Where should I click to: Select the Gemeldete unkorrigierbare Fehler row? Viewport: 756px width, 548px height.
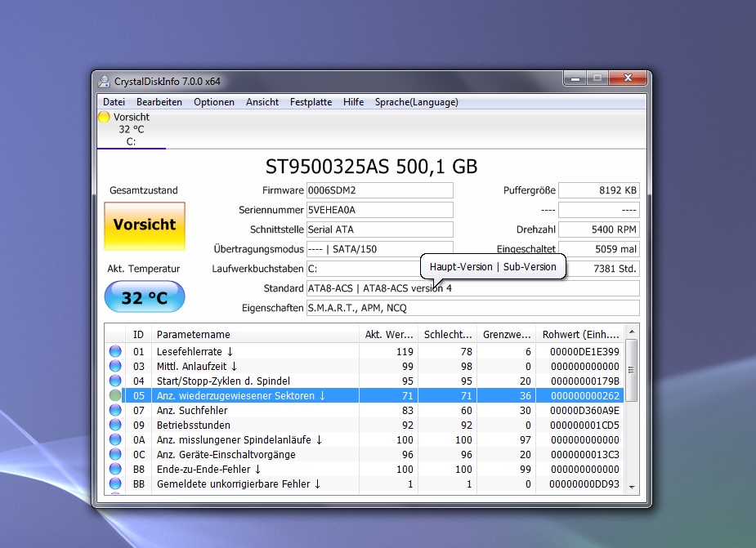pos(365,484)
